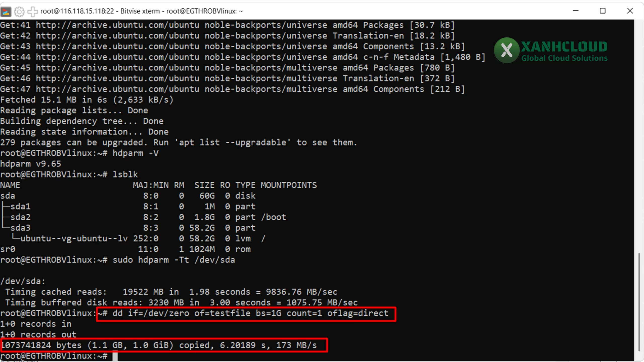The width and height of the screenshot is (644, 362).
Task: Open the Bitvise xterm window menu icon
Action: pos(6,11)
